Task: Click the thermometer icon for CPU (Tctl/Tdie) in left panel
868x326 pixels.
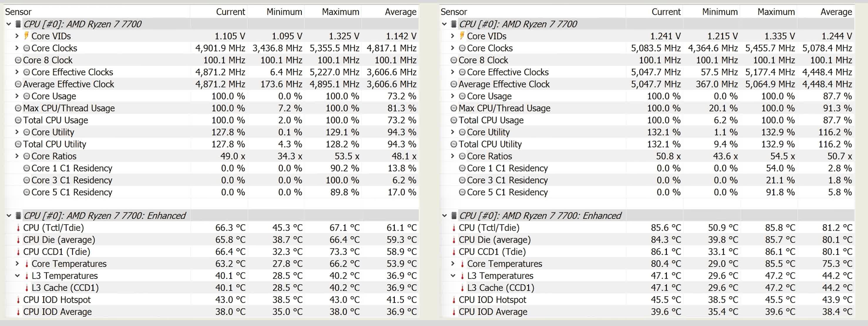Action: [18, 228]
